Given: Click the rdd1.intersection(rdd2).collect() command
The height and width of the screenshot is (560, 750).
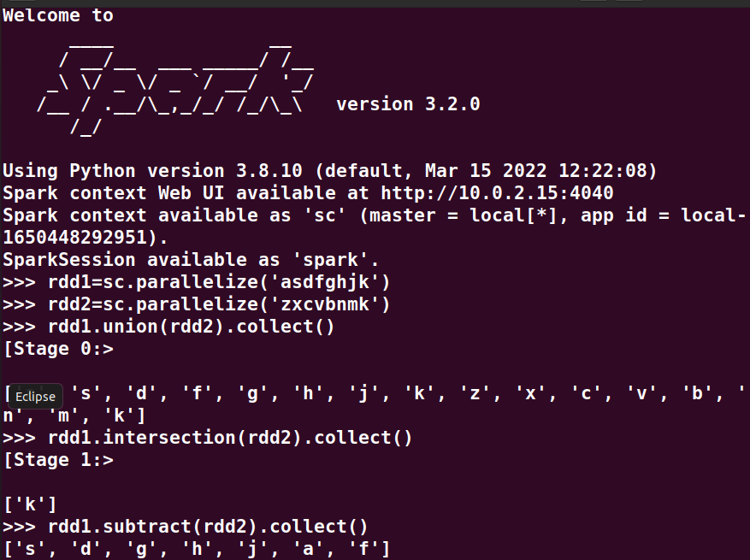Looking at the screenshot, I should (x=230, y=438).
